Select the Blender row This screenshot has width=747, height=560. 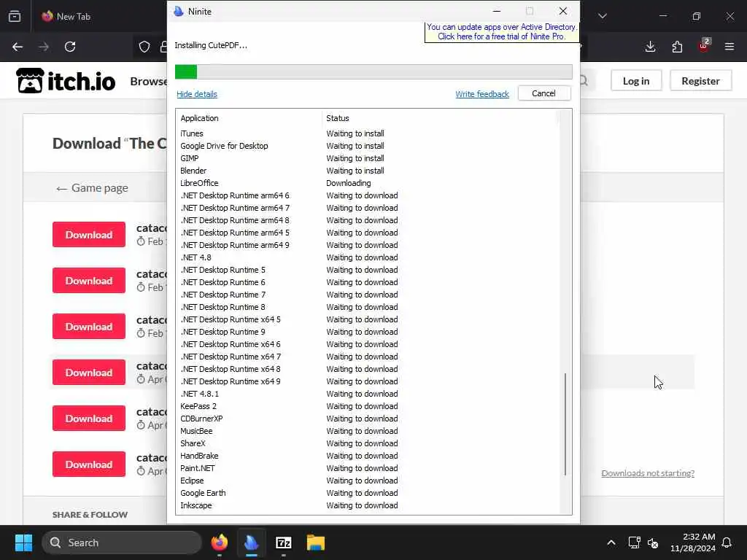[x=368, y=171]
